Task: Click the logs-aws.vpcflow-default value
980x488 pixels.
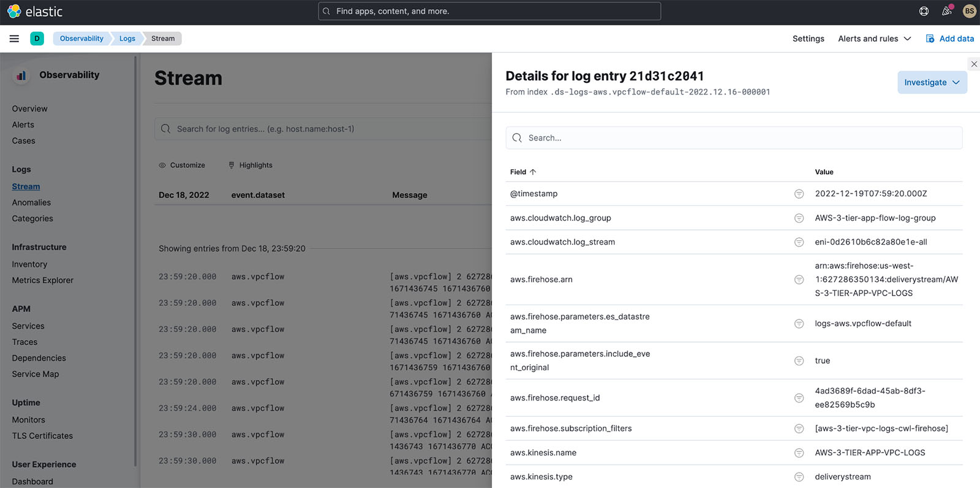Action: (x=862, y=324)
